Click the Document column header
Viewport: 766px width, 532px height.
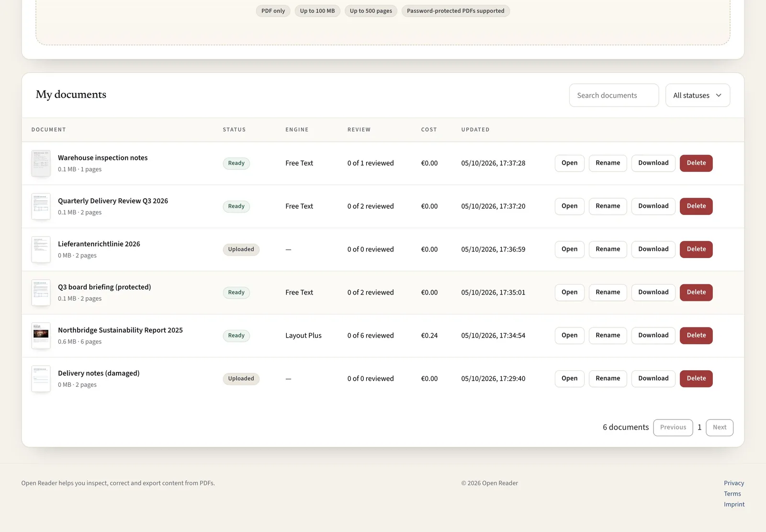coord(49,130)
